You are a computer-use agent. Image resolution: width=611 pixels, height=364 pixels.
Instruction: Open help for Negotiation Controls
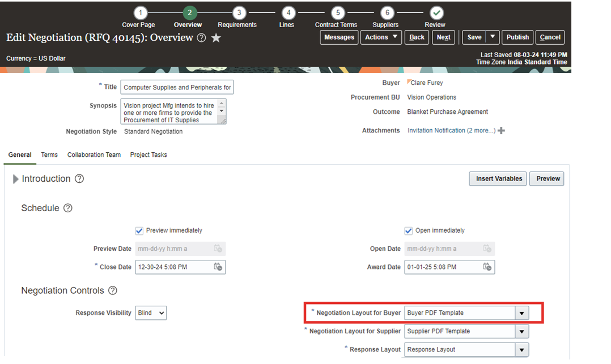[x=113, y=290]
